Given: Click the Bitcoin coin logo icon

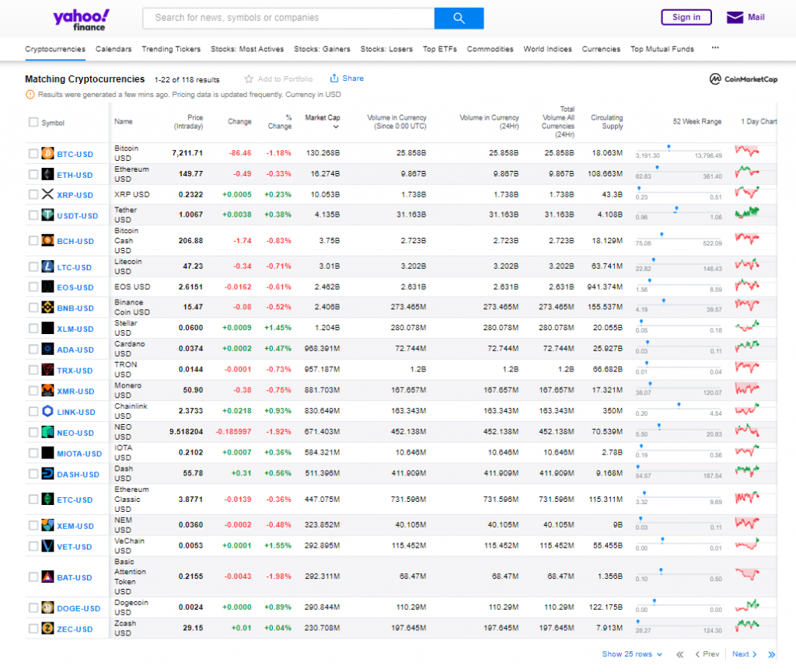Looking at the screenshot, I should [x=47, y=154].
